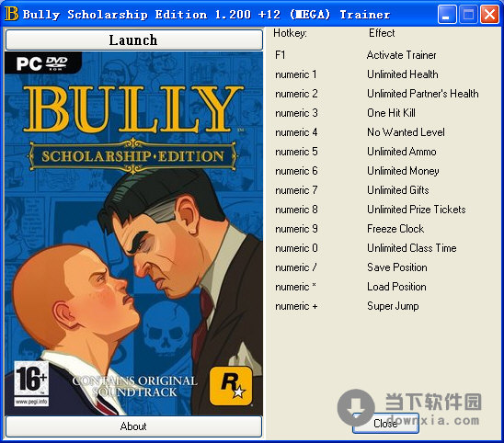Click the Scholarship Edition banner on the cover
The height and width of the screenshot is (443, 504).
pyautogui.click(x=132, y=156)
